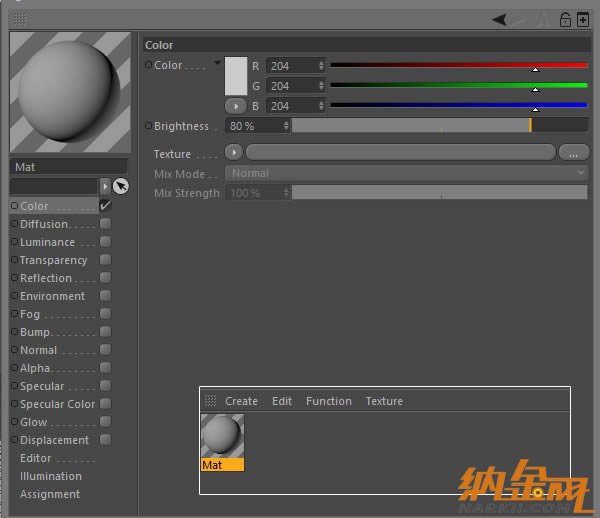Viewport: 600px width, 518px height.
Task: Click the texture browse ellipsis button
Action: (x=573, y=153)
